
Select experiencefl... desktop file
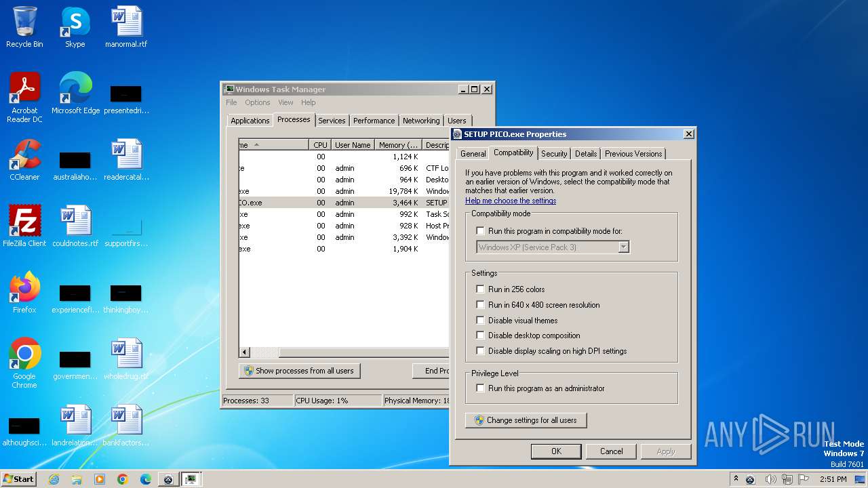[x=75, y=298]
